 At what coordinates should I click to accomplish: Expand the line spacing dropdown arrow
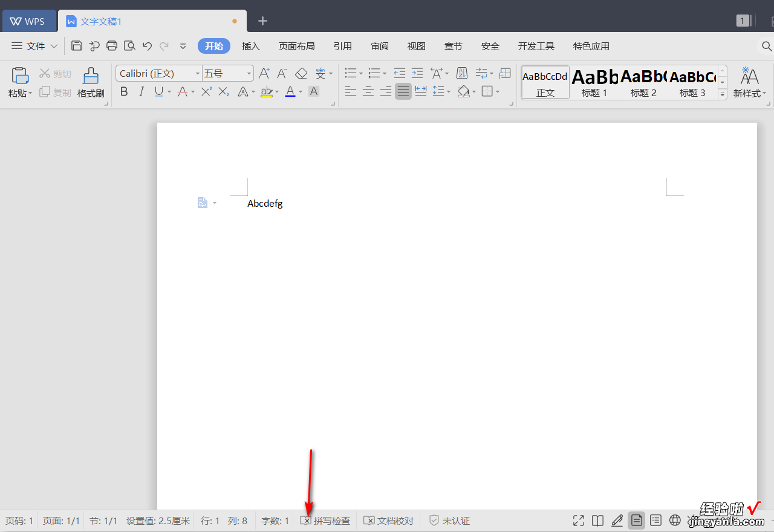[x=449, y=92]
